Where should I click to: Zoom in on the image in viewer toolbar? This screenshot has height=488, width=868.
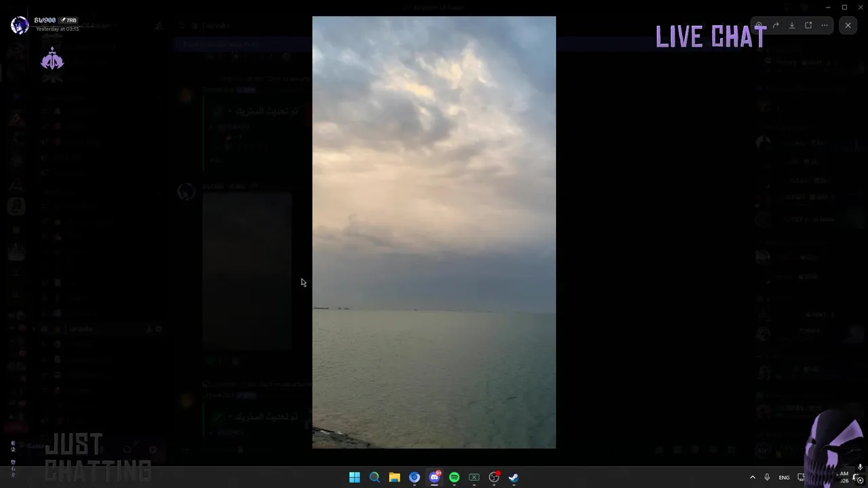click(x=759, y=26)
